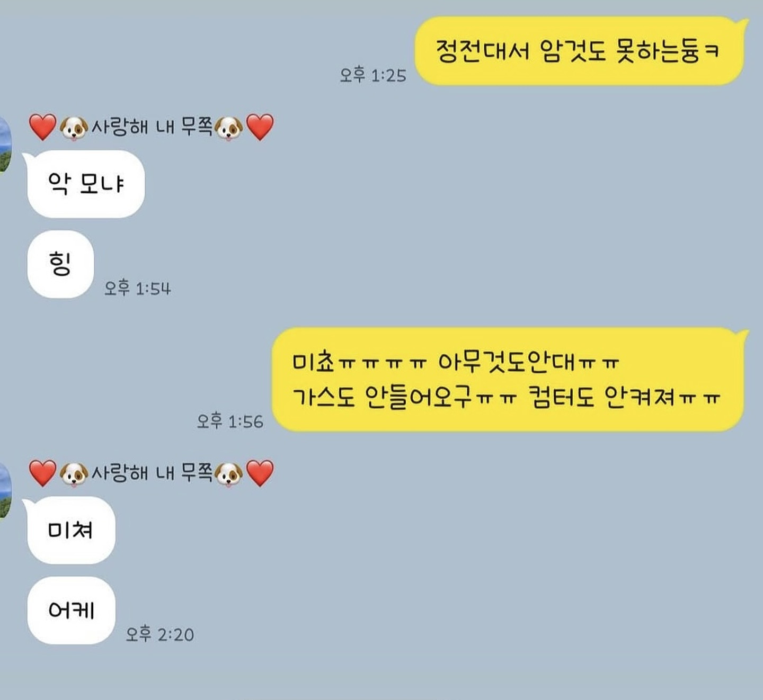Click first red heart in upper sender name

pyautogui.click(x=42, y=127)
